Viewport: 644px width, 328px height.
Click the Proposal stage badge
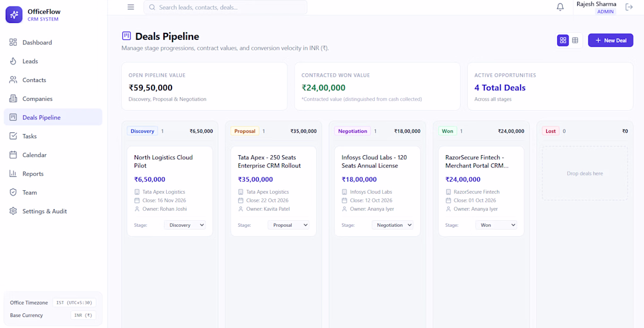pyautogui.click(x=245, y=131)
